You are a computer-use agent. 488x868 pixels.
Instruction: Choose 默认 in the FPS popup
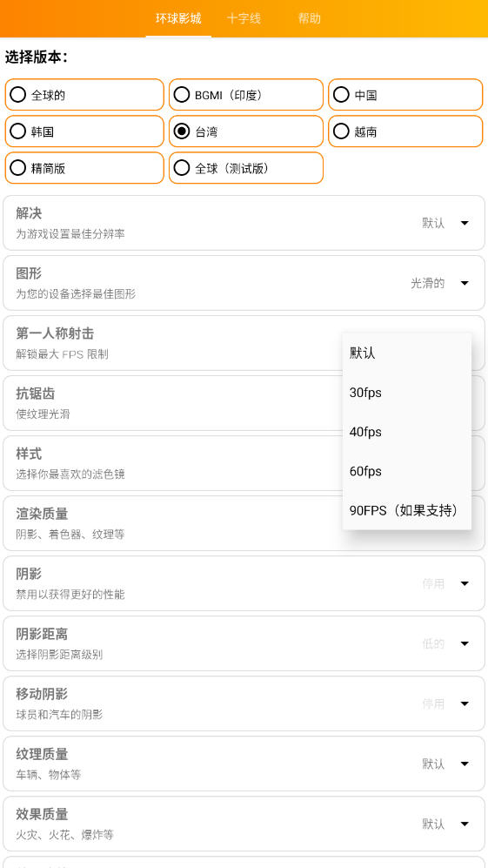pyautogui.click(x=407, y=353)
